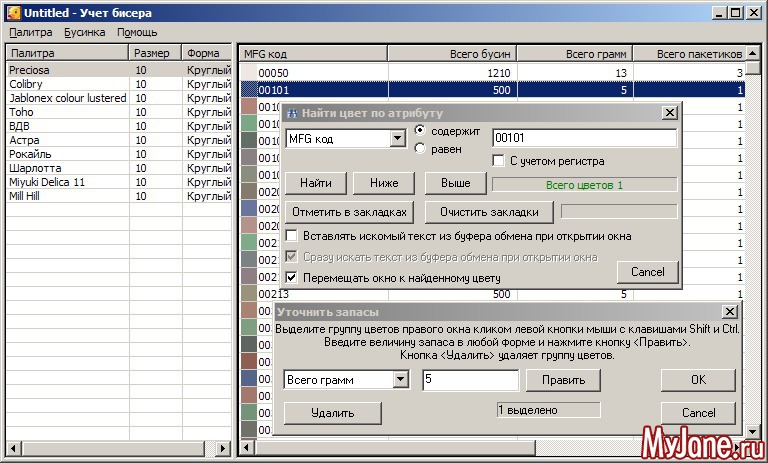The width and height of the screenshot is (768, 463).
Task: Enable the 'С учетом регистра' checkbox
Action: [499, 160]
